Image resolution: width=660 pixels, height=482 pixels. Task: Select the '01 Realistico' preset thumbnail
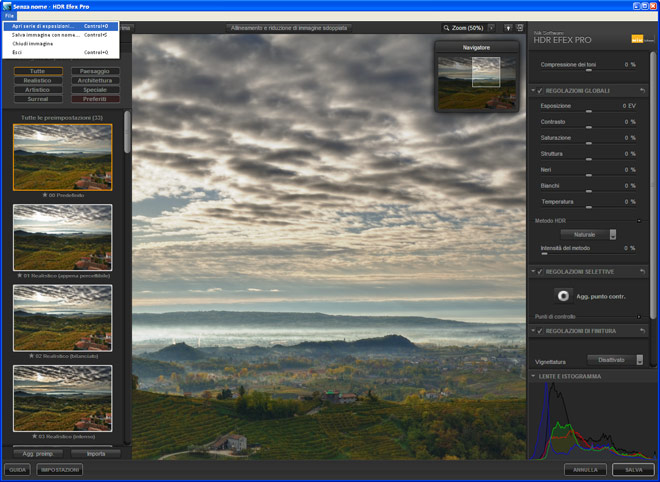(x=62, y=237)
